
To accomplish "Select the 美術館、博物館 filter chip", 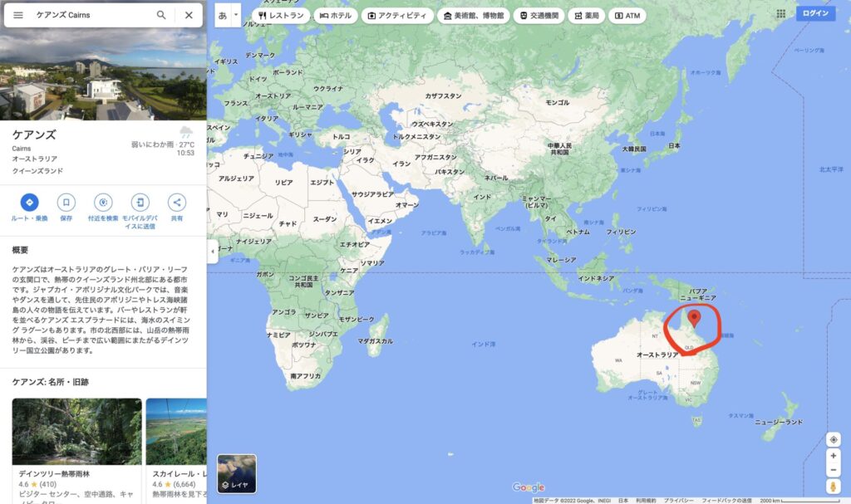I will tap(473, 16).
